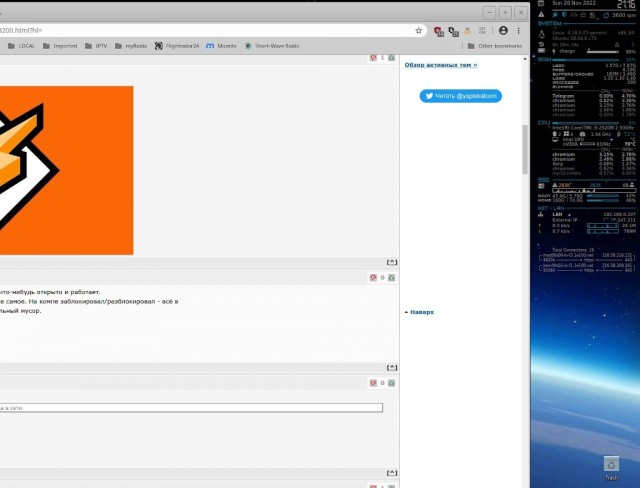Click the text box ending 'в сети.'
This screenshot has height=488, width=640.
tap(191, 408)
